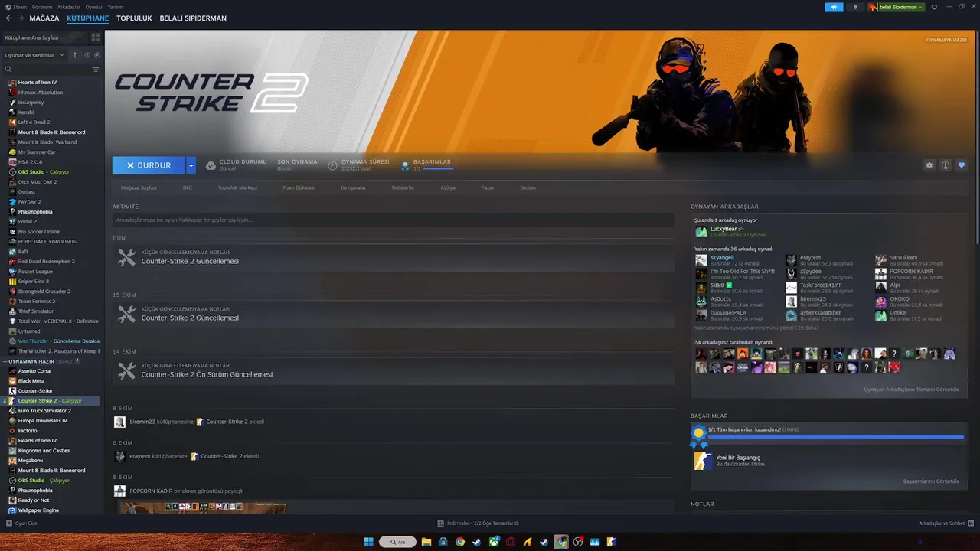Image resolution: width=980 pixels, height=551 pixels.
Task: Stop the game with DURDUR button
Action: point(149,165)
